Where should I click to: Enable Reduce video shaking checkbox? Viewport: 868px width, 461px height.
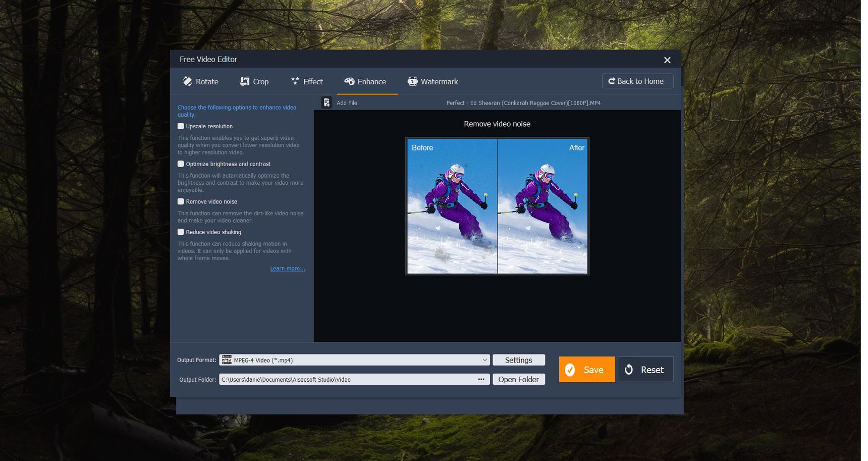(x=181, y=232)
